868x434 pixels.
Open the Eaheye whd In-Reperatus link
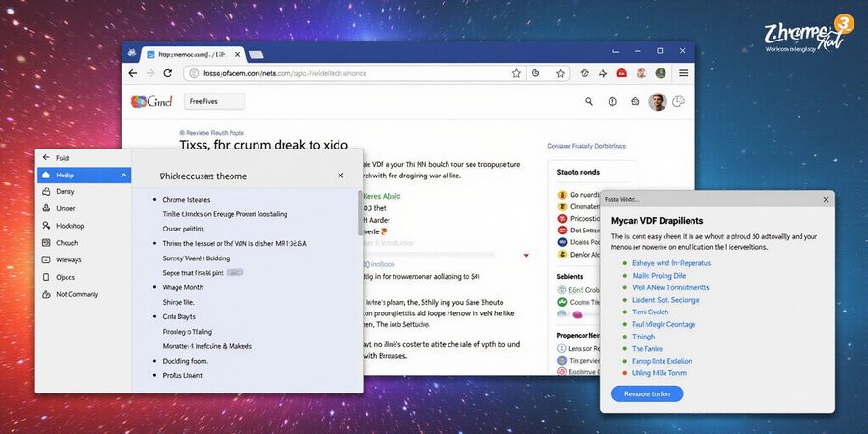click(671, 263)
